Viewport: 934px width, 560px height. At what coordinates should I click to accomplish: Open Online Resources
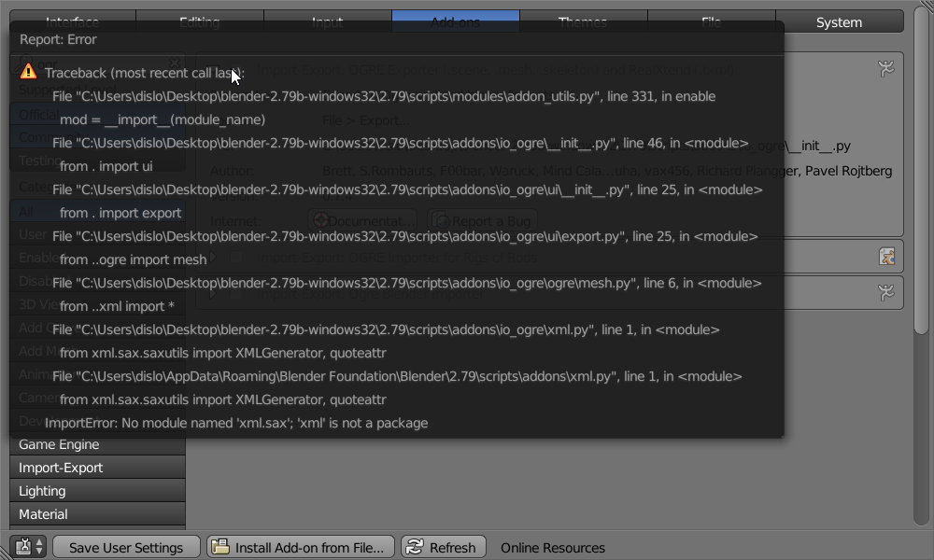[551, 548]
